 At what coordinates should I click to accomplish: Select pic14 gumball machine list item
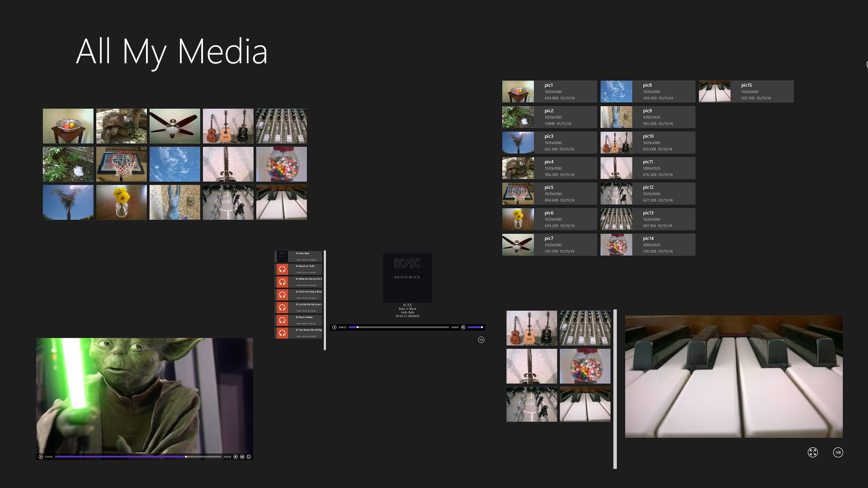[647, 244]
